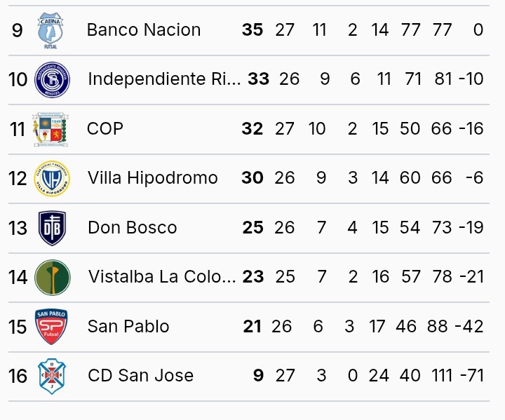Click the San Pablo Futsal crest

(x=51, y=327)
